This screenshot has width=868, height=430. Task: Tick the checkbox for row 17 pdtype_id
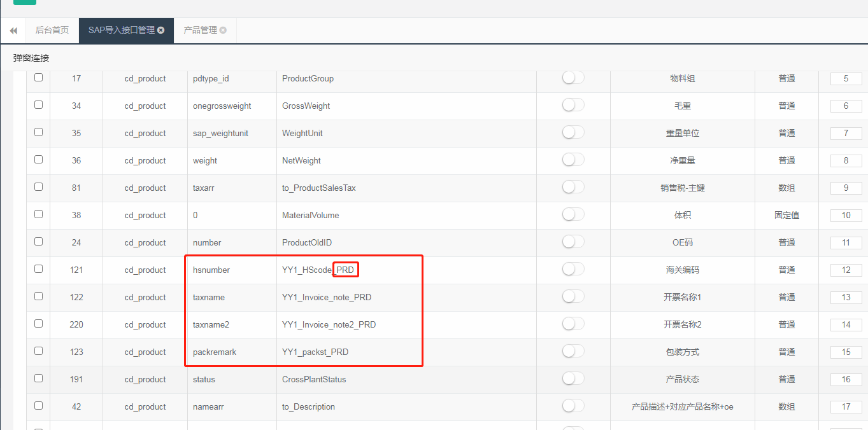38,78
